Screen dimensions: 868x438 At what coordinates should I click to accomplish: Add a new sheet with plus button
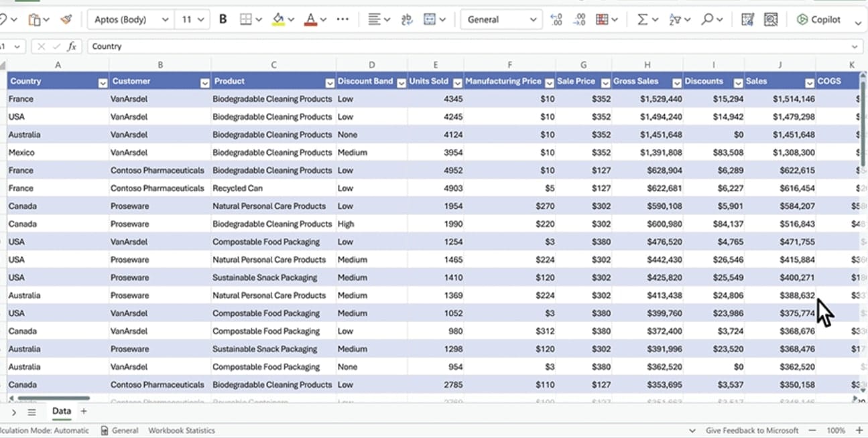tap(84, 411)
